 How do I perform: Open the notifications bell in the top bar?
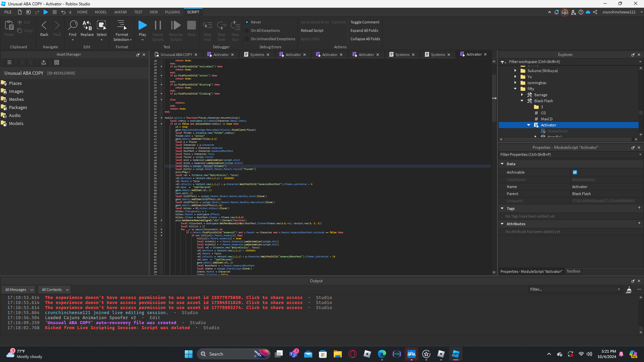pyautogui.click(x=556, y=12)
